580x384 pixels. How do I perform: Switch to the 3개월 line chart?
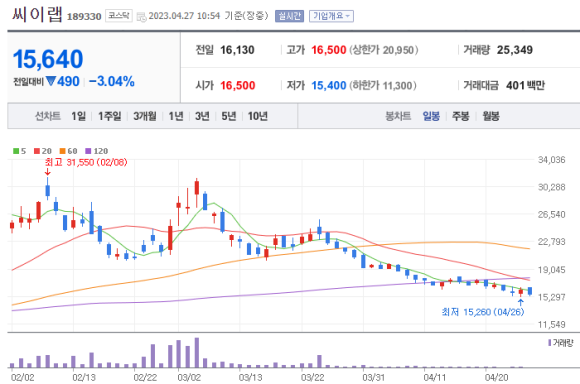coord(145,116)
